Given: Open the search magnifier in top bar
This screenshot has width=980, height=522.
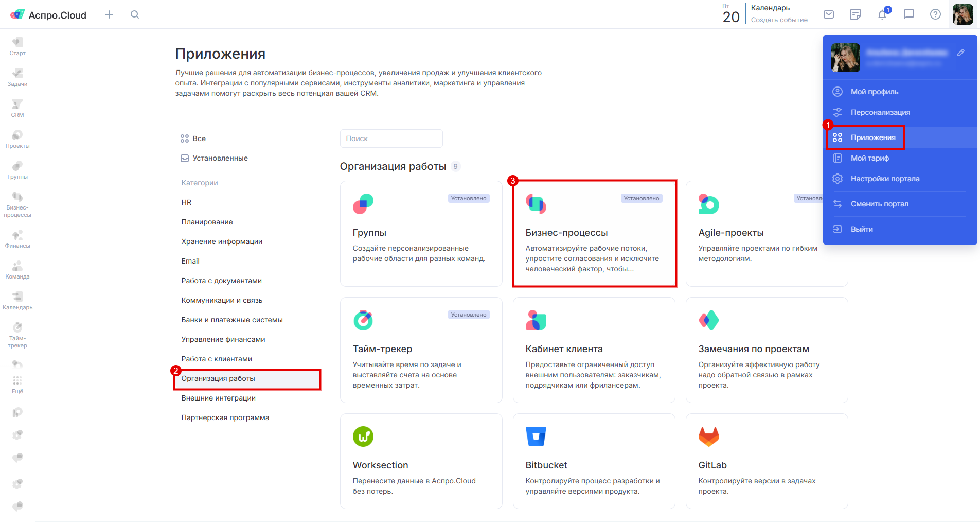Looking at the screenshot, I should pos(135,14).
